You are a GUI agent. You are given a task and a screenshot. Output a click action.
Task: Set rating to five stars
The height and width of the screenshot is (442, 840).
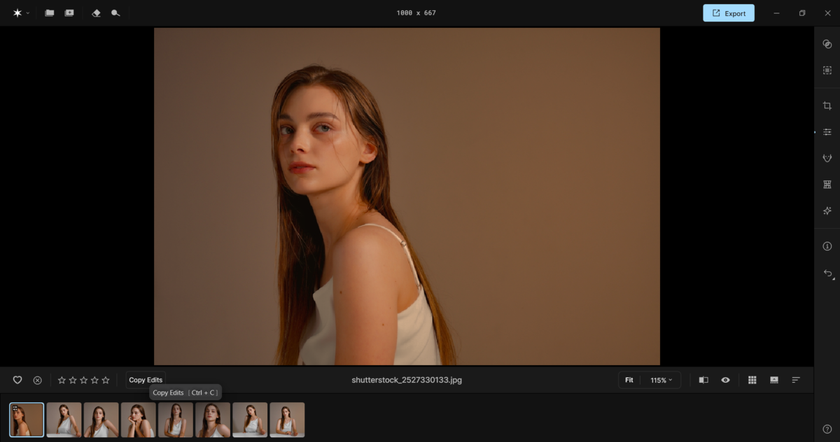(106, 380)
